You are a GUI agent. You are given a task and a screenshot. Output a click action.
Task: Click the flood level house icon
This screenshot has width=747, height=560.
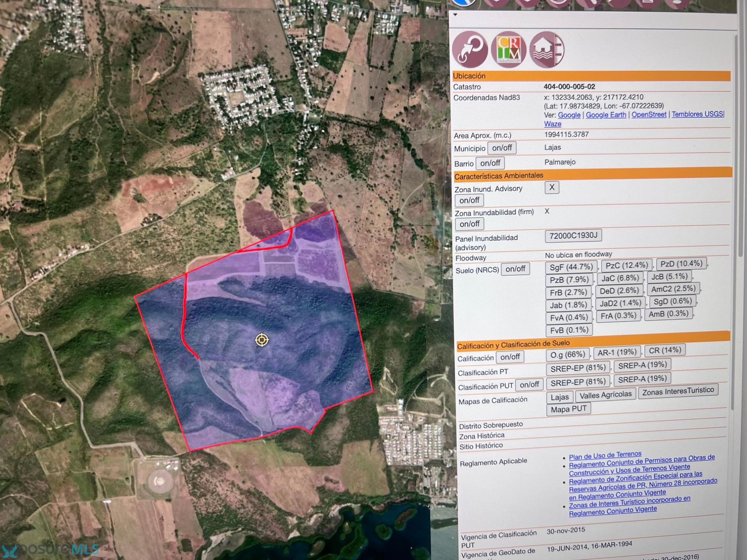point(546,50)
